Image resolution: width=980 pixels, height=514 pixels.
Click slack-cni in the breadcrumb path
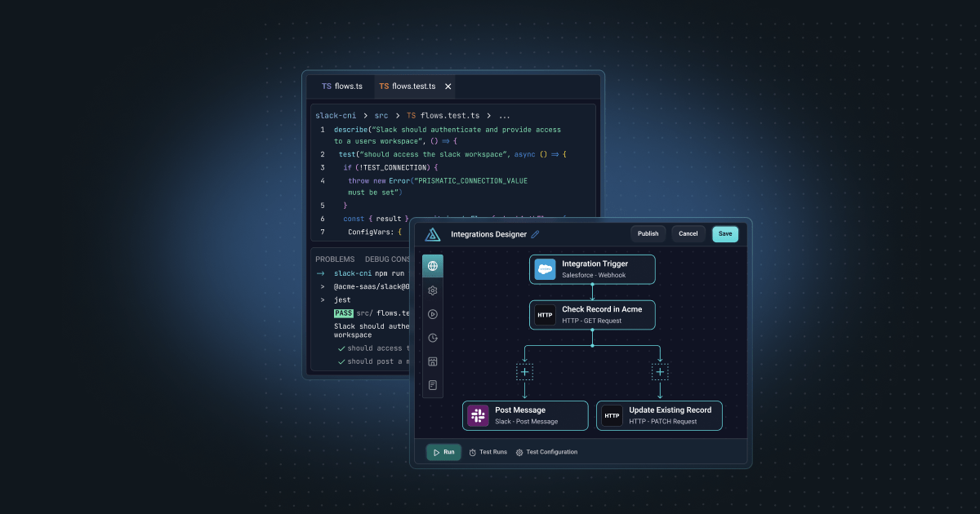(336, 116)
